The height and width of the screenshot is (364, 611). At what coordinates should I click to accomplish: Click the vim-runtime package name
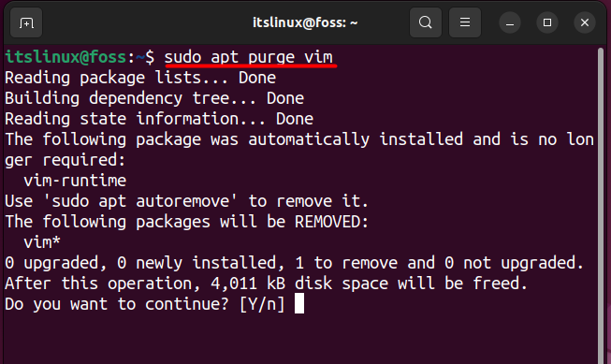click(x=75, y=181)
